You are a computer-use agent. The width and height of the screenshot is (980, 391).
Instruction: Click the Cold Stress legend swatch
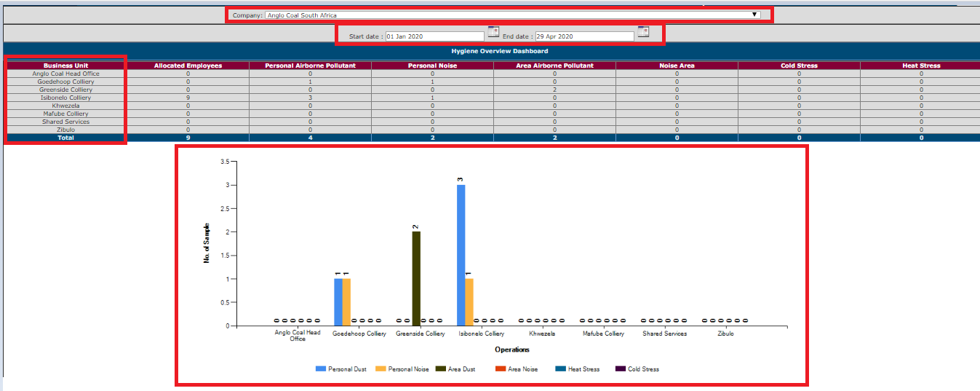click(620, 369)
